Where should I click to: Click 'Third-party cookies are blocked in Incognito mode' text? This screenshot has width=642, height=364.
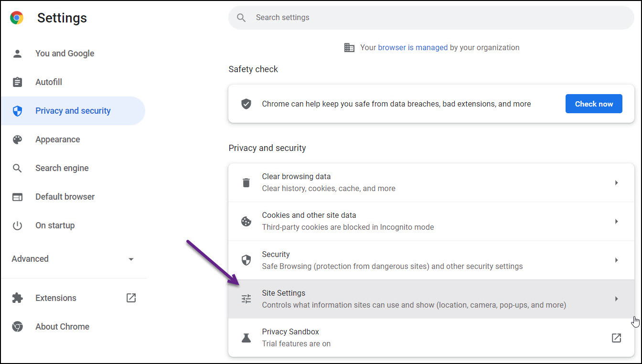(x=348, y=227)
